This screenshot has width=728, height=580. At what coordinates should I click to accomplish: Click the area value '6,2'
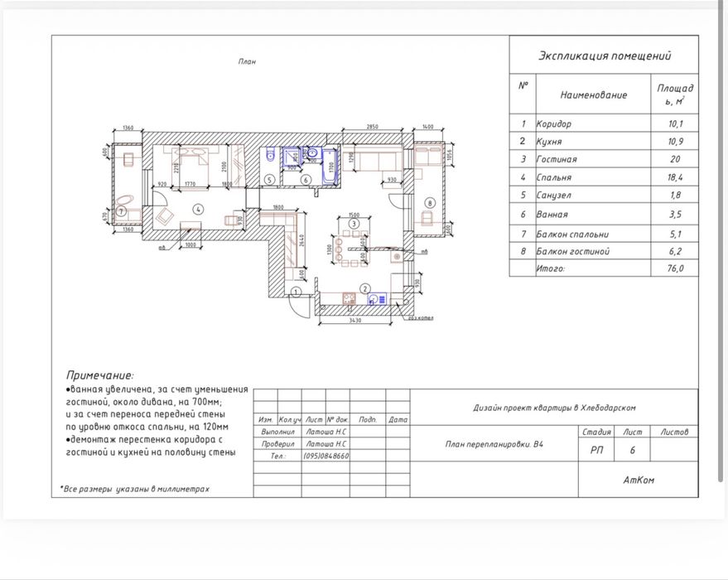[x=676, y=251]
